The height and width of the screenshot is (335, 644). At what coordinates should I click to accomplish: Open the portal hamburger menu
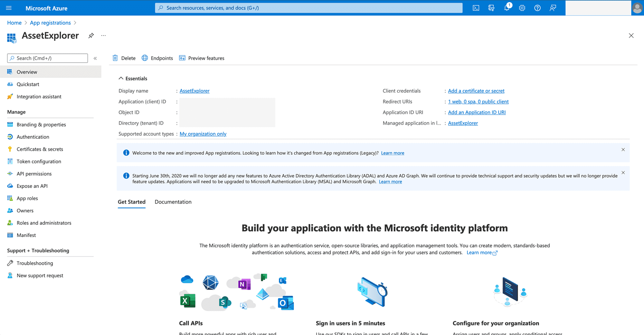[x=9, y=8]
